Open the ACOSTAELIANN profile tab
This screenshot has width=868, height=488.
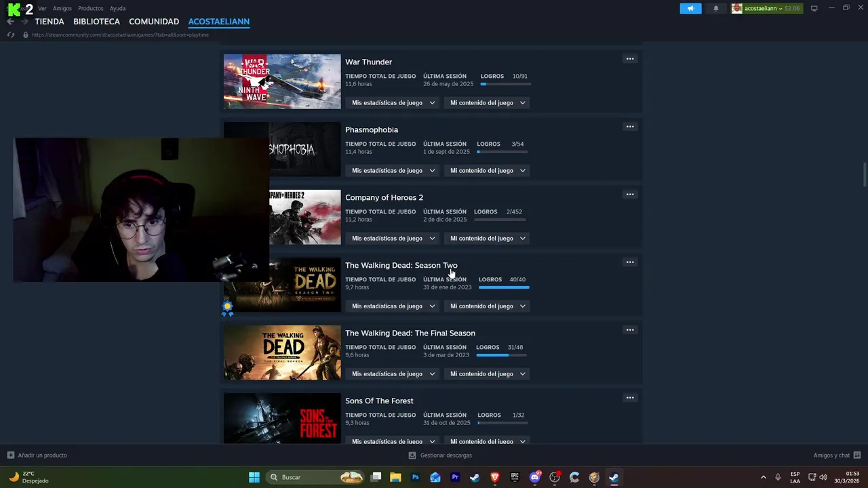pos(219,22)
